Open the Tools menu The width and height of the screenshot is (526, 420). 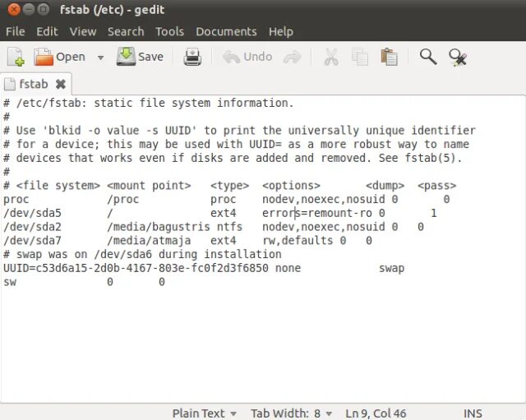pos(169,31)
